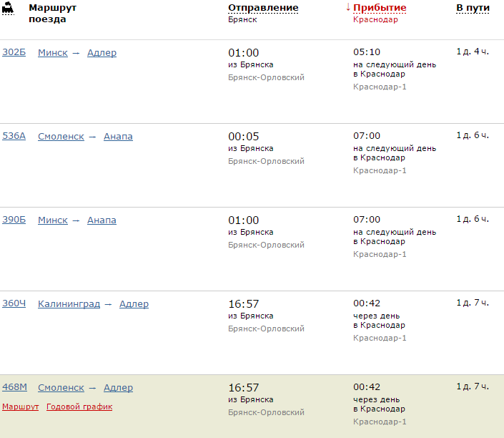The width and height of the screenshot is (504, 438).
Task: Sort by Прибытие column header
Action: click(x=379, y=8)
